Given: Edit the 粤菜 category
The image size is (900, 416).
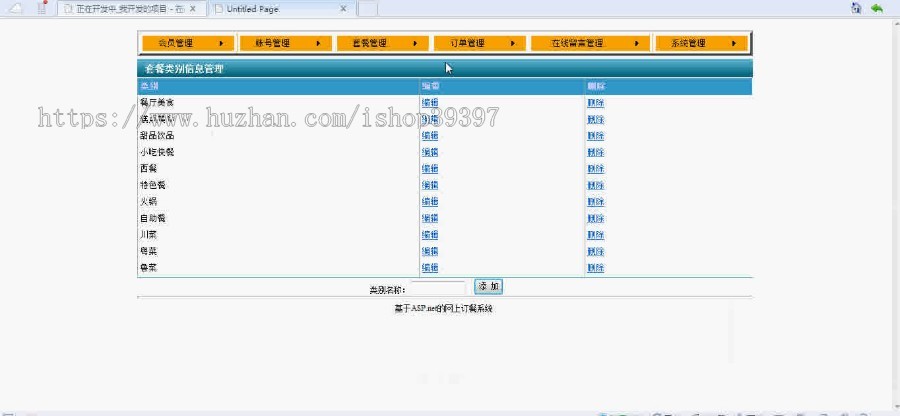Looking at the screenshot, I should [x=430, y=251].
